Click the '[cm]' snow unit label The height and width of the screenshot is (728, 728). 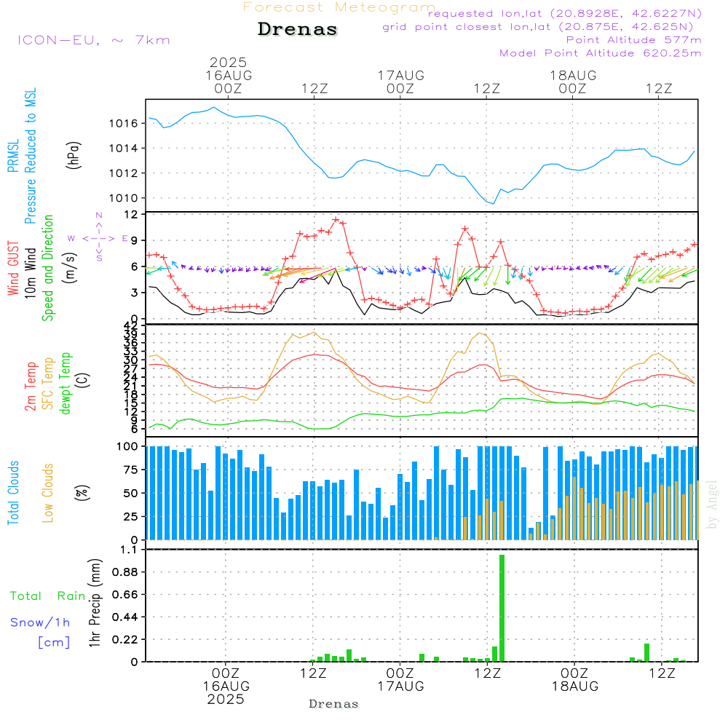click(x=54, y=643)
